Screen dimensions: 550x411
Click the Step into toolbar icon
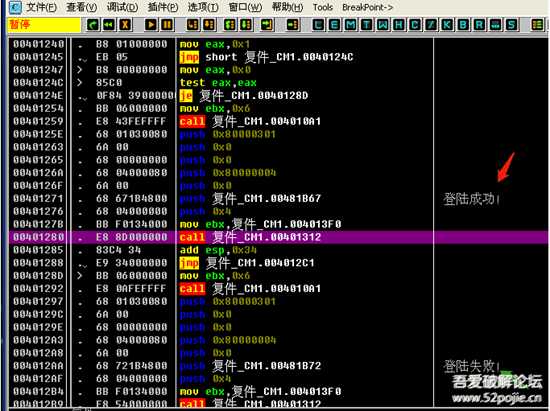[192, 25]
